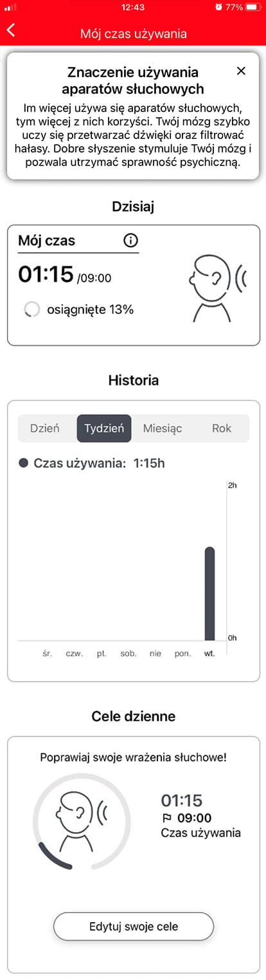This screenshot has height=980, width=266.
Task: Tap the battery icon in status bar
Action: (254, 7)
